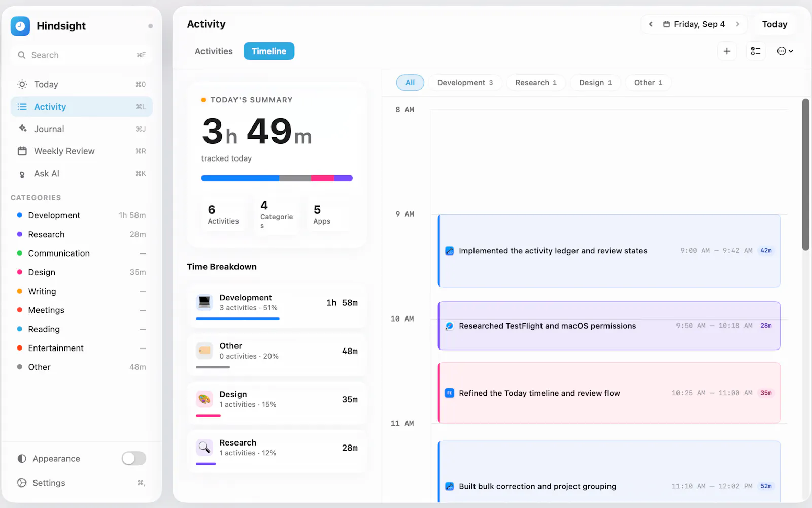Filter timeline by Research
The height and width of the screenshot is (508, 812).
[x=536, y=83]
